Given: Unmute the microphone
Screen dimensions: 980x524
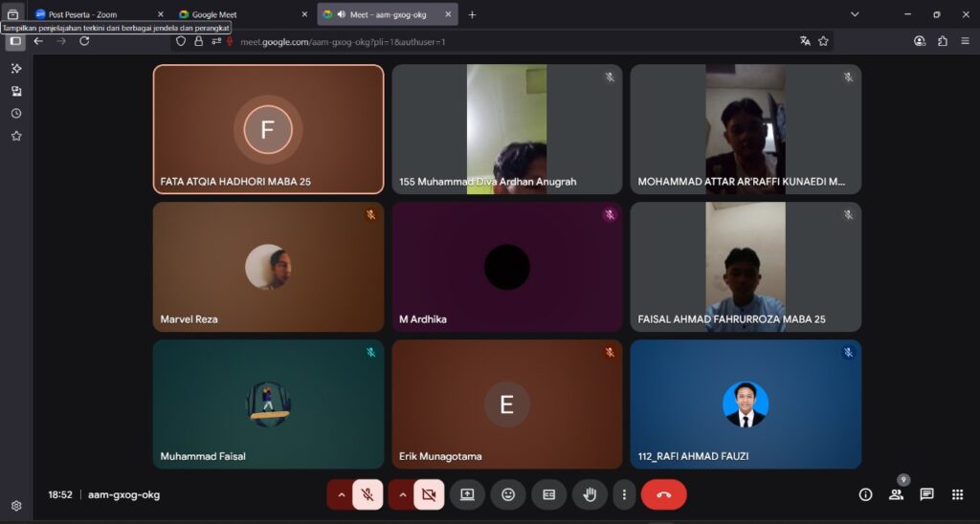Looking at the screenshot, I should click(367, 494).
